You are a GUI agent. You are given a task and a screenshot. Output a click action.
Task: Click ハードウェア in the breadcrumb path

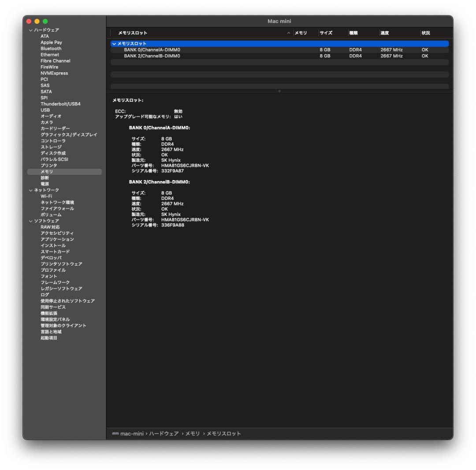(x=164, y=433)
